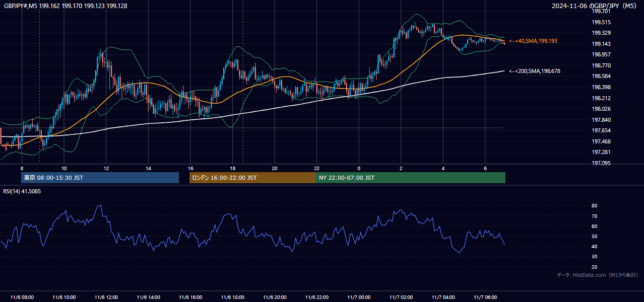Click price axis value 197.095
This screenshot has width=644, height=302.
tap(601, 163)
